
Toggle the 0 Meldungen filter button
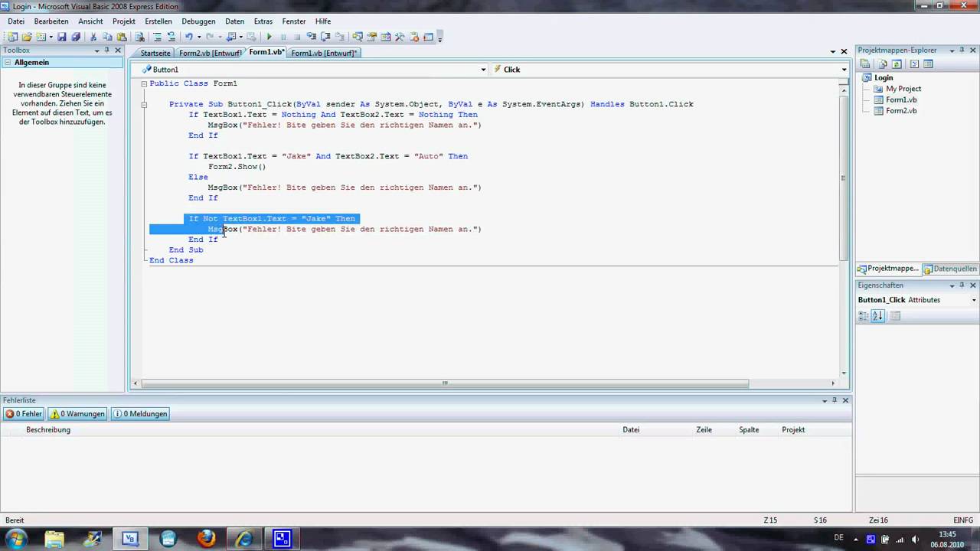(141, 414)
